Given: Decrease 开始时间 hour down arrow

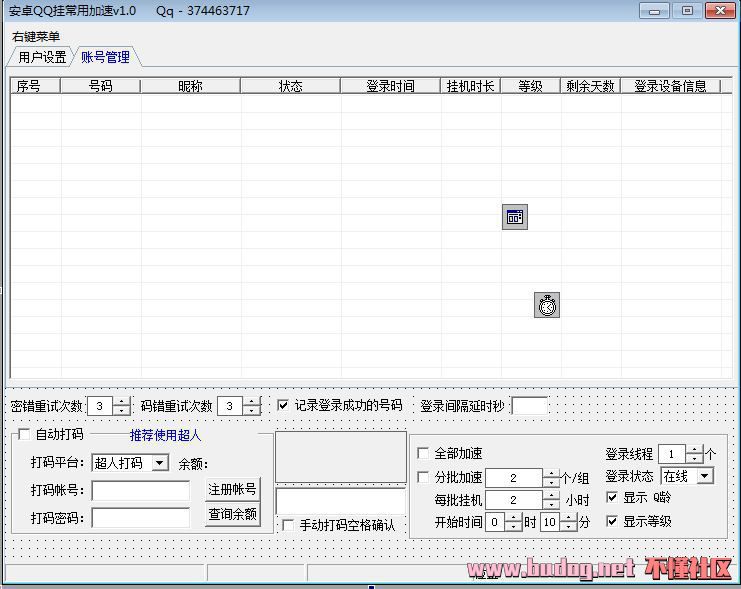Looking at the screenshot, I should click(x=513, y=527).
